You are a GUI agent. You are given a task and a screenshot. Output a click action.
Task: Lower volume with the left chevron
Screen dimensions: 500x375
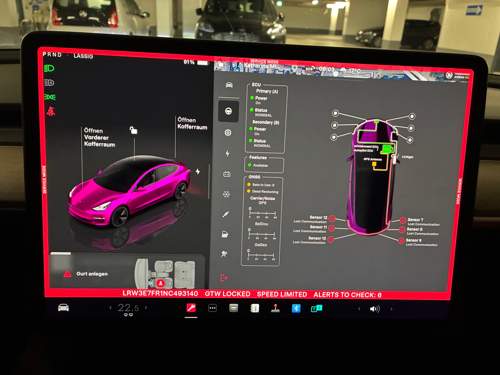pos(359,309)
